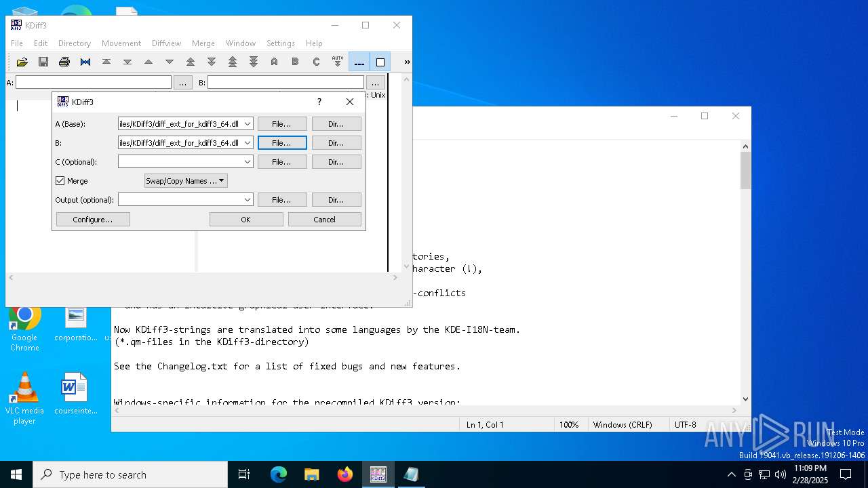This screenshot has height=488, width=868.
Task: Click the Google Chrome desktop icon
Action: (x=24, y=327)
